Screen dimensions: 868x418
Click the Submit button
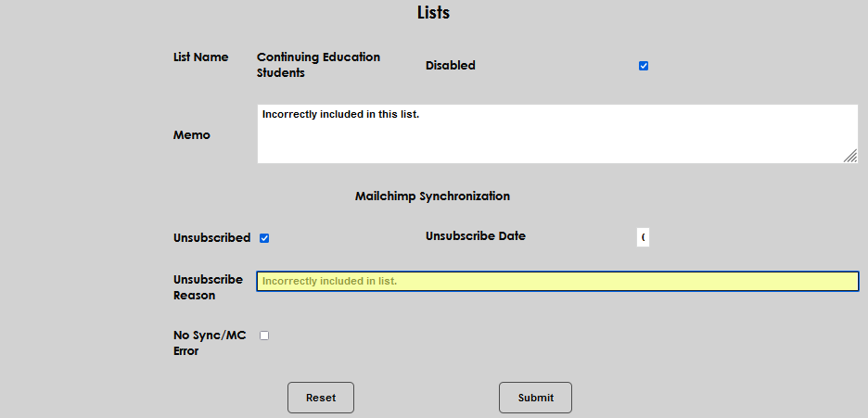[535, 398]
